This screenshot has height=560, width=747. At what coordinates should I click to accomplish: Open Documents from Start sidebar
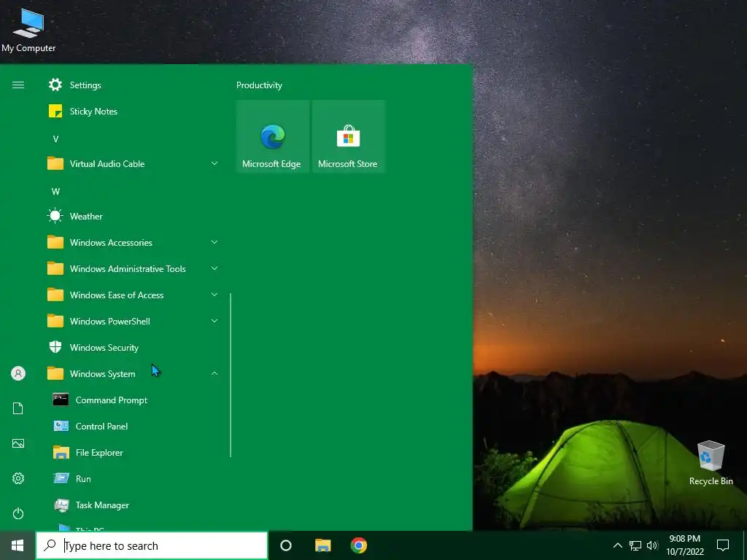click(18, 408)
